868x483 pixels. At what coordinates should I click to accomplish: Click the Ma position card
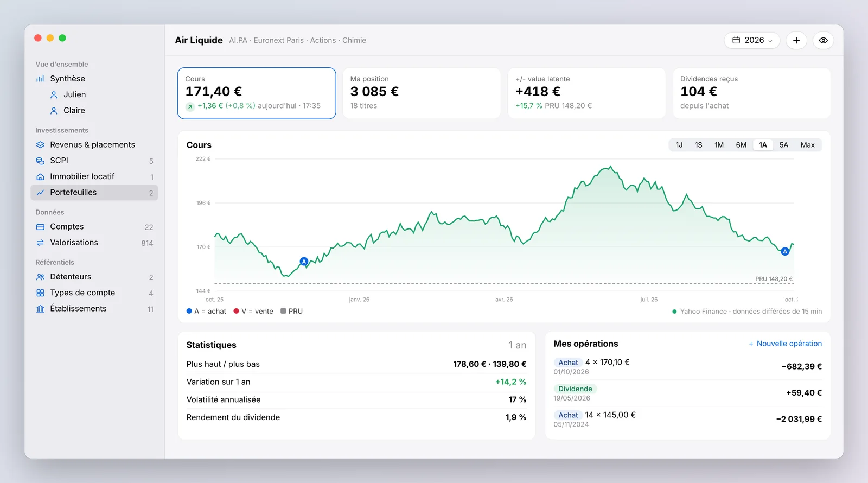coord(422,93)
